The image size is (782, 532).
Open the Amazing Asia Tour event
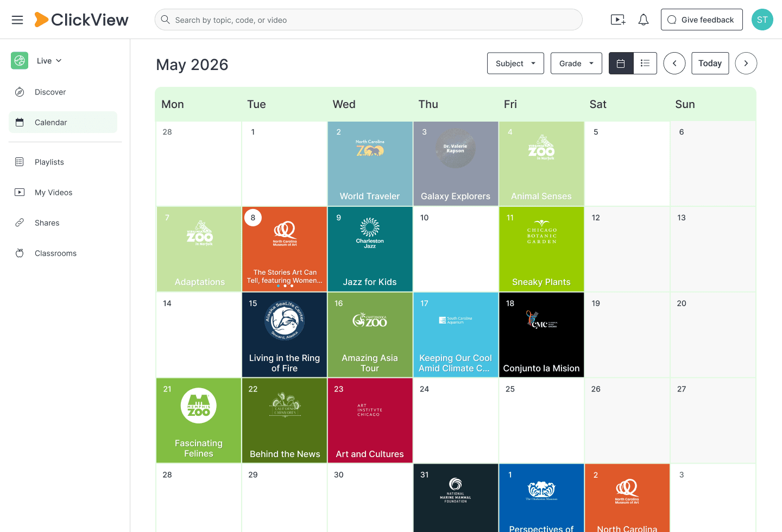click(370, 335)
